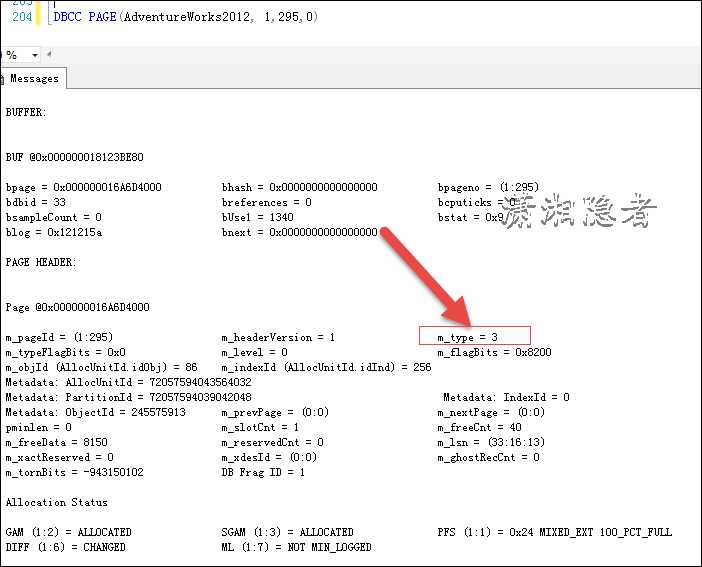Click bhash = 0x0000000000000000 value
702x567 pixels.
[300, 187]
